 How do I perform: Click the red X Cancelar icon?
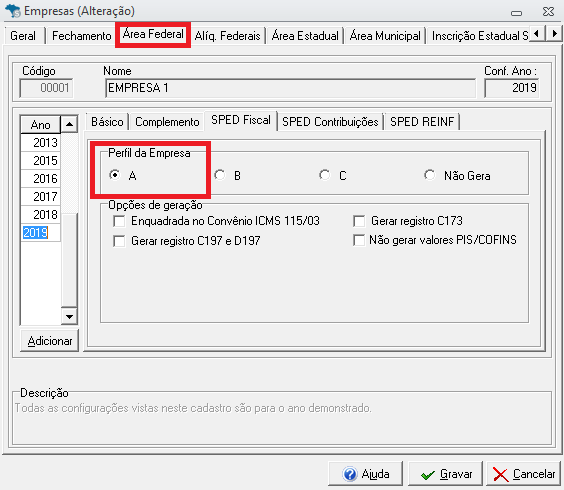500,474
